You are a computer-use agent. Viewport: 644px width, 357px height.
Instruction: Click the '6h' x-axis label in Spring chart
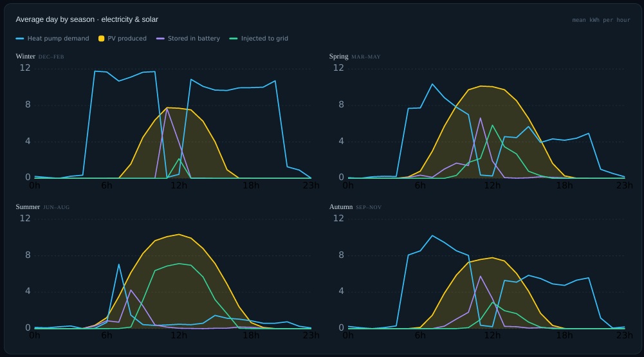pos(420,185)
